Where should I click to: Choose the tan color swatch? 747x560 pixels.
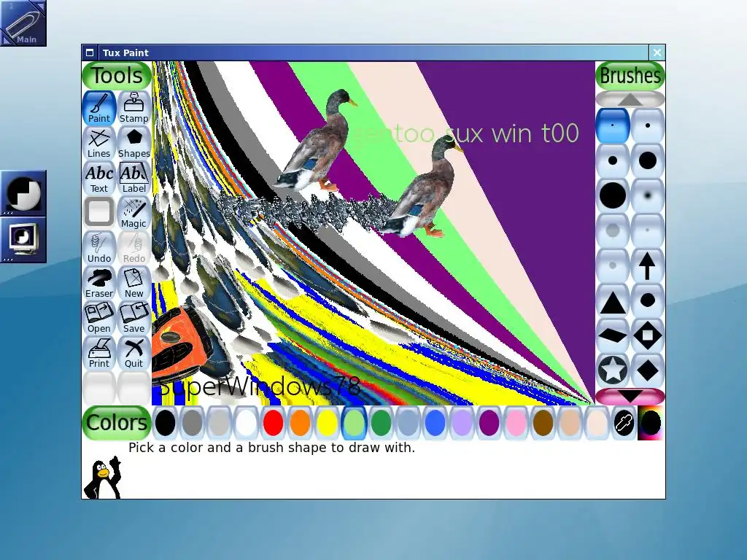coord(570,422)
